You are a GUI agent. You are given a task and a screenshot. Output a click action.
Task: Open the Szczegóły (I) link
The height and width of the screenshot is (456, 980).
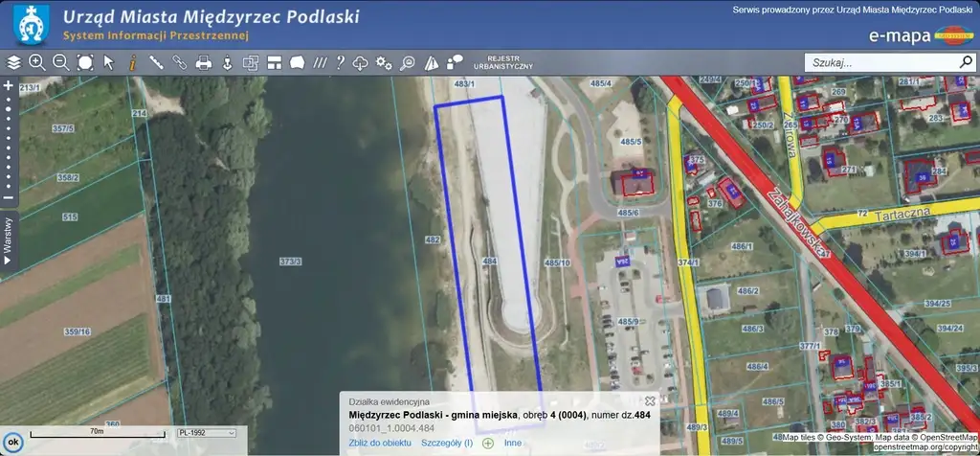pos(447,443)
